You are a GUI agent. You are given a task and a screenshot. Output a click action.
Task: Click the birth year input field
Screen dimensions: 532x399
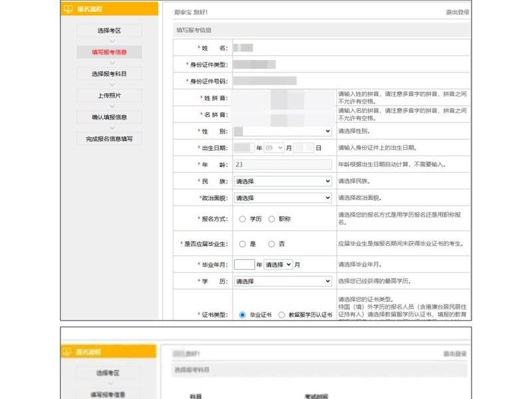(x=244, y=148)
